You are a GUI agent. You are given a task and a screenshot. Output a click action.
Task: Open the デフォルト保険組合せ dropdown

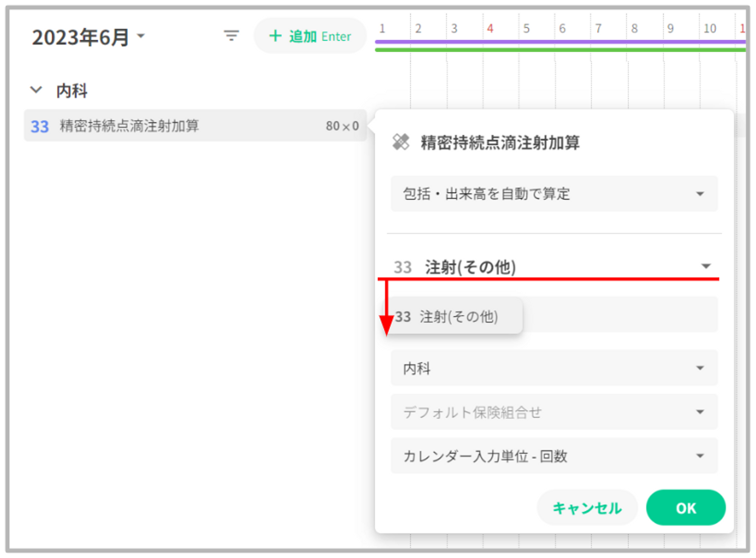tap(554, 412)
